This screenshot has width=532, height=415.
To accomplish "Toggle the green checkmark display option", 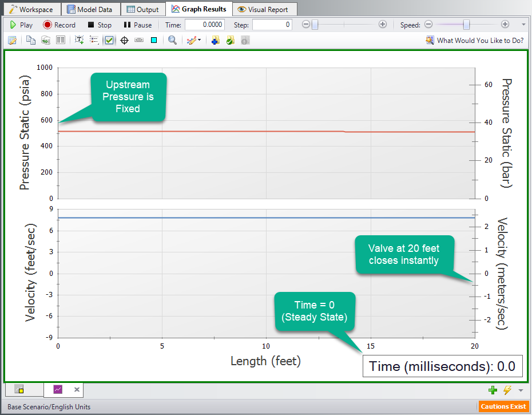I will pos(109,40).
